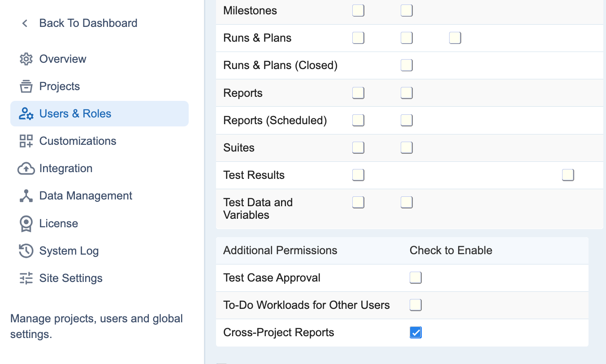This screenshot has height=364, width=606.
Task: Tick the first Milestones permission checkbox
Action: (x=358, y=10)
